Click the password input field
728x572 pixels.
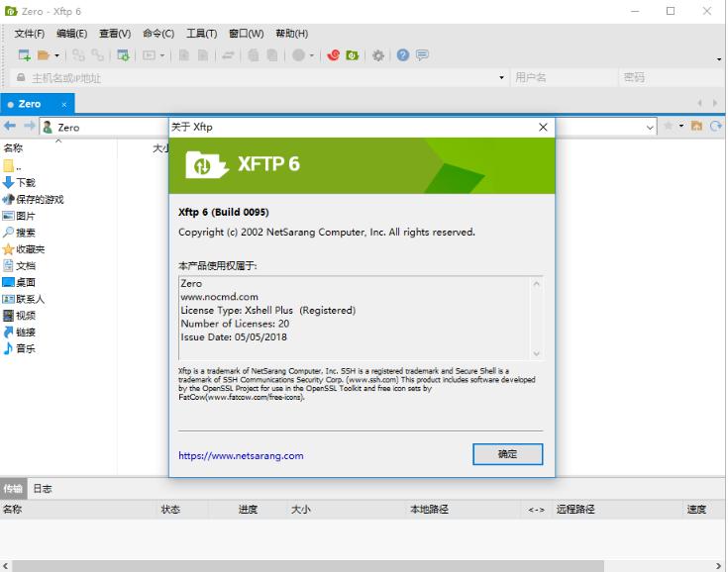pyautogui.click(x=672, y=77)
